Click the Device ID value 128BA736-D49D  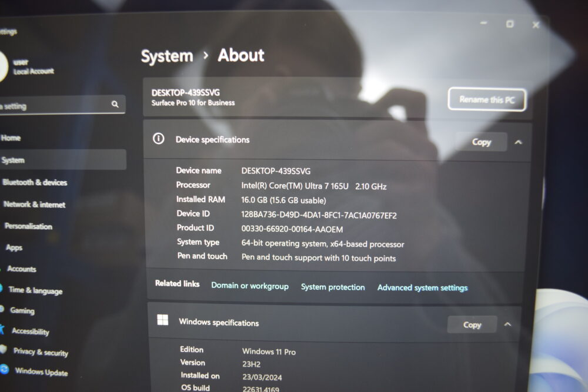coord(319,215)
